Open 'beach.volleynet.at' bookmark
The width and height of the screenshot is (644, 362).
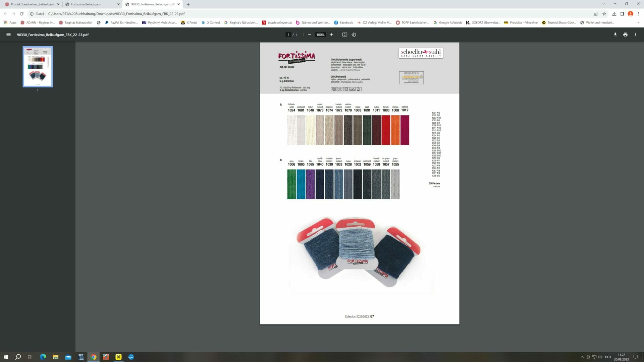(277, 22)
